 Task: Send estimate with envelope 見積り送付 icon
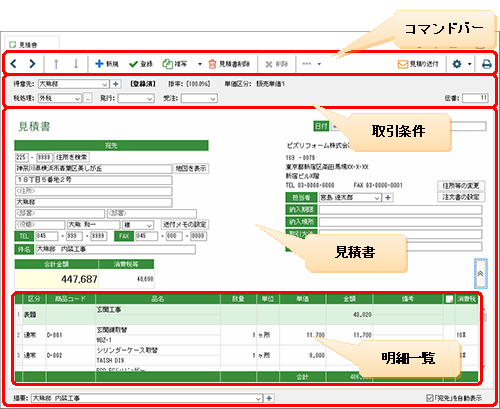[403, 64]
